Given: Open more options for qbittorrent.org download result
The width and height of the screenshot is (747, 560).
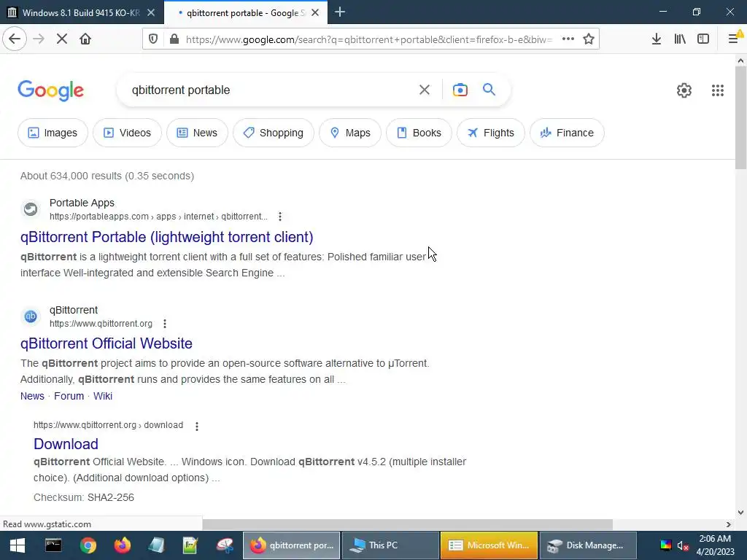Looking at the screenshot, I should point(197,426).
